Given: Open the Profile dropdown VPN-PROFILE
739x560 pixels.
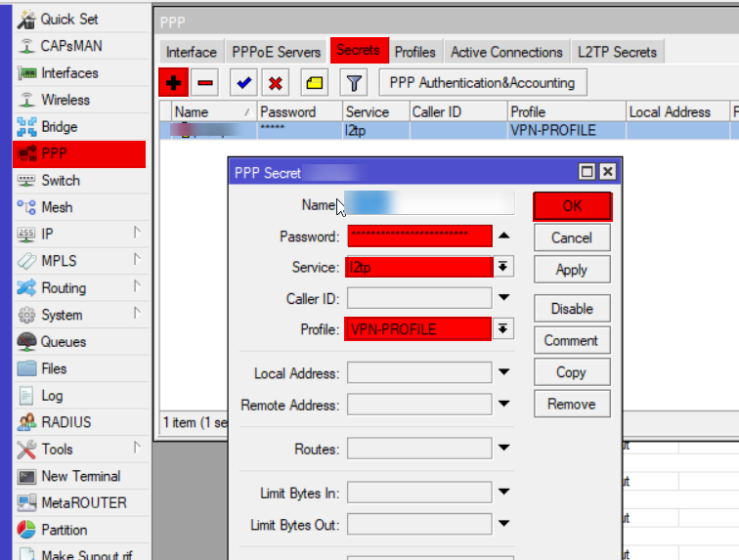Looking at the screenshot, I should point(503,329).
